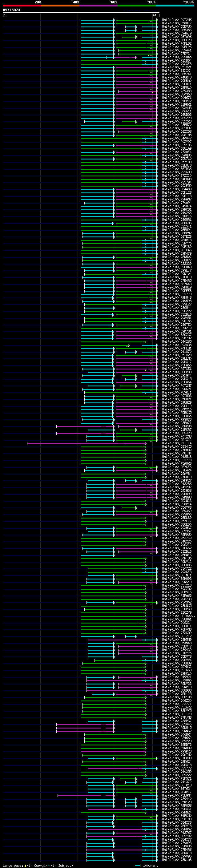Image resolution: width=197 pixels, height=868 pixels.
Task: Select hit UniRef100_Q8S4X5
Action: (177, 446)
